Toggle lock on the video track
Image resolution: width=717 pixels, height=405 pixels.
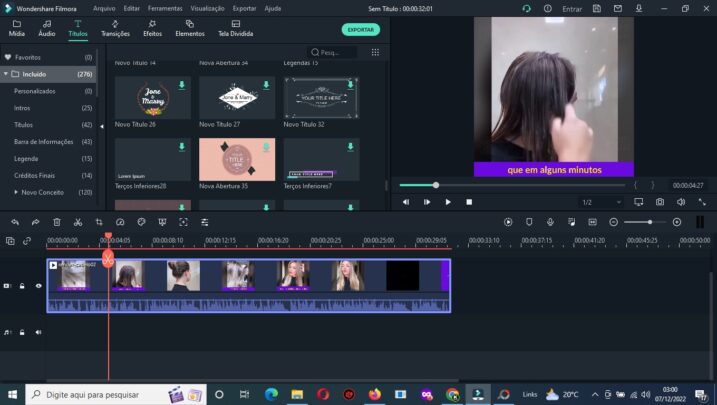click(x=22, y=286)
